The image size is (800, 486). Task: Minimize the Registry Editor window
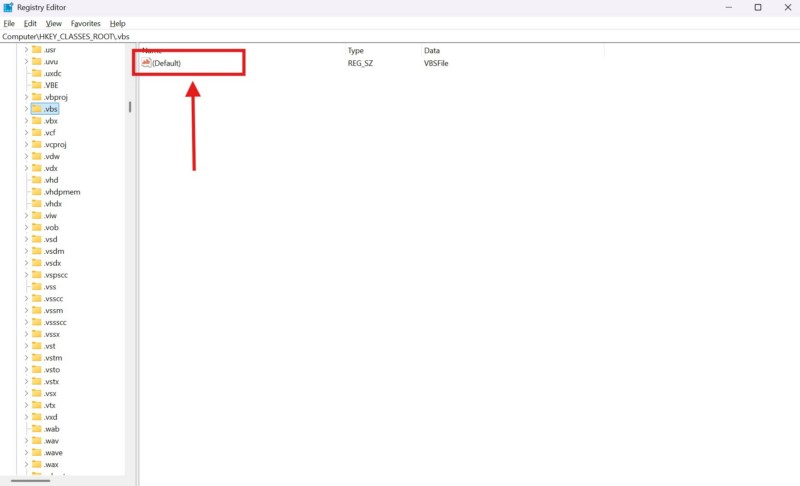729,7
